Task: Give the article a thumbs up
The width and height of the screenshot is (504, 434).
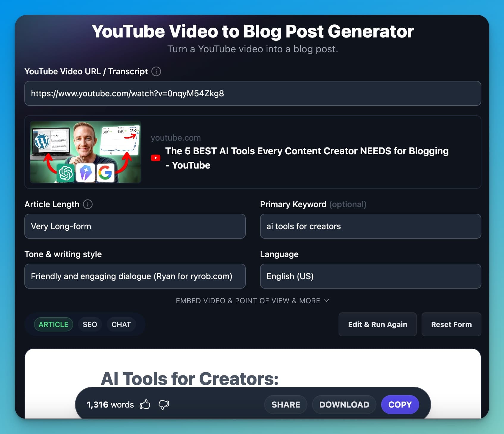Action: point(145,404)
